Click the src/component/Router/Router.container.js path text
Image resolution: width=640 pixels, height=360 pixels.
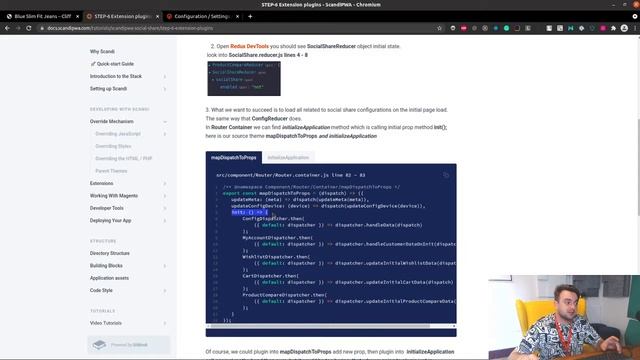coord(272,175)
